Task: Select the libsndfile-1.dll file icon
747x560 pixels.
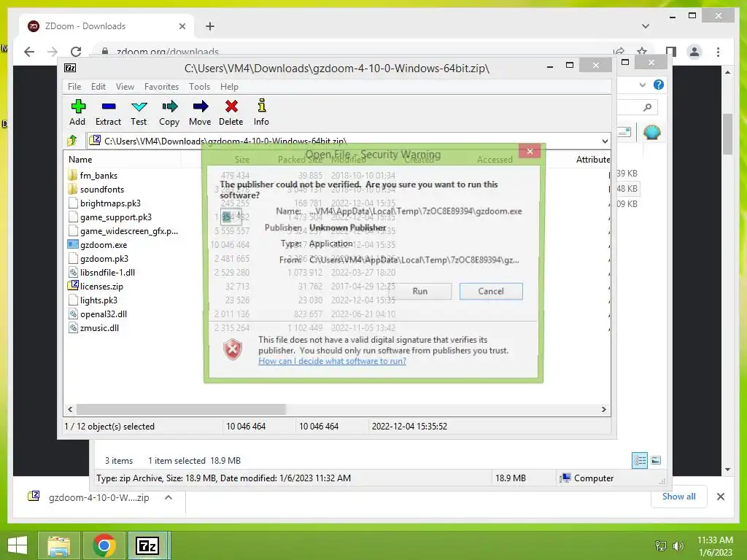Action: (73, 273)
